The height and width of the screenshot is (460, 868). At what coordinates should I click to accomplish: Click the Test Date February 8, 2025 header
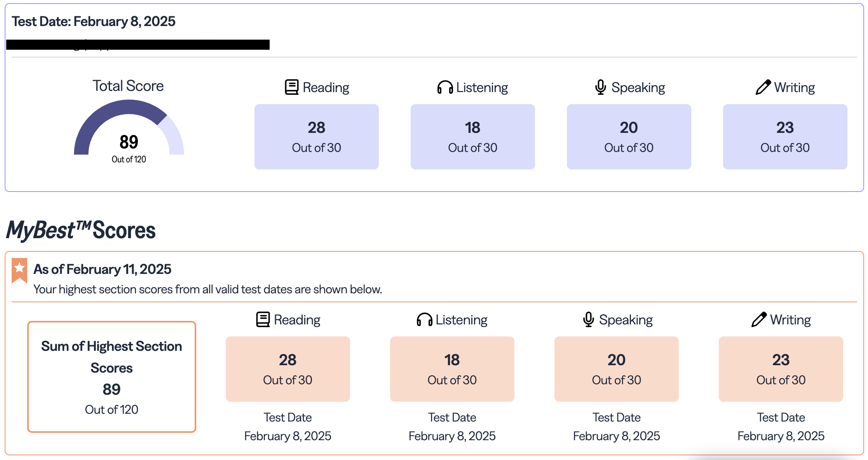[x=93, y=21]
